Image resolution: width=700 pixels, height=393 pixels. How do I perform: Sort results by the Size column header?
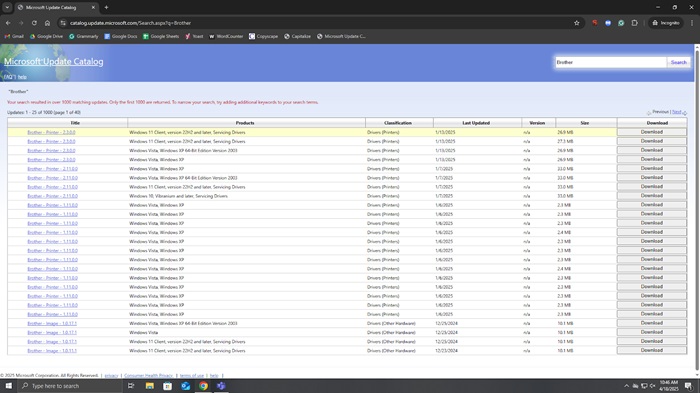(x=584, y=123)
